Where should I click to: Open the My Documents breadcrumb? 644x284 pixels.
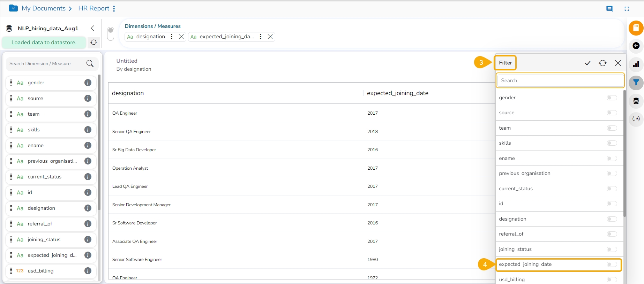(44, 8)
